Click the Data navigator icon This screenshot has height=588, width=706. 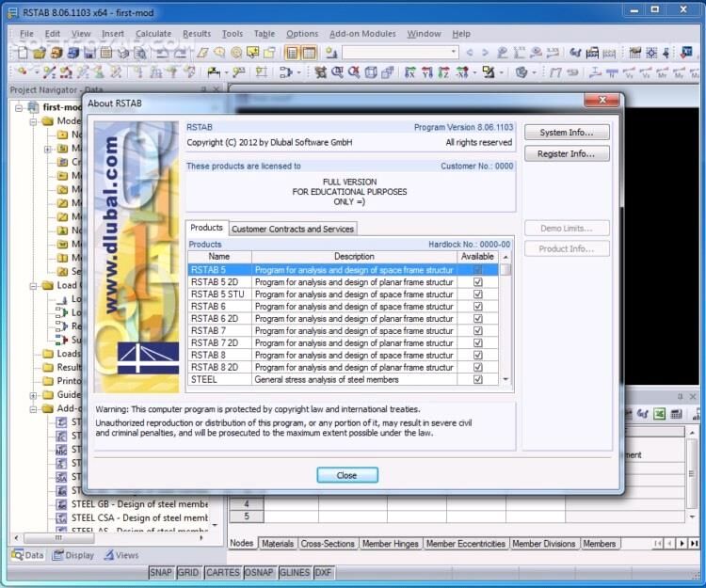[x=17, y=555]
